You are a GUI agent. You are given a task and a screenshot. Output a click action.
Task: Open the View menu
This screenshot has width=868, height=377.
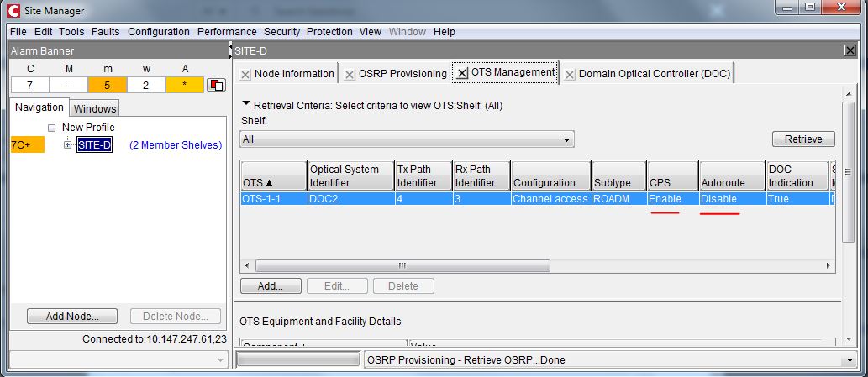click(x=371, y=32)
